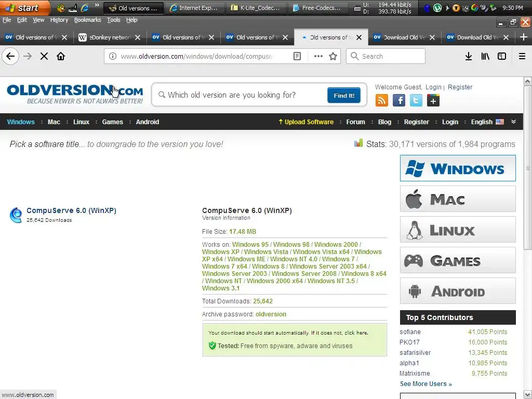The height and width of the screenshot is (399, 532).
Task: Click the CompuServe program icon
Action: (x=16, y=215)
